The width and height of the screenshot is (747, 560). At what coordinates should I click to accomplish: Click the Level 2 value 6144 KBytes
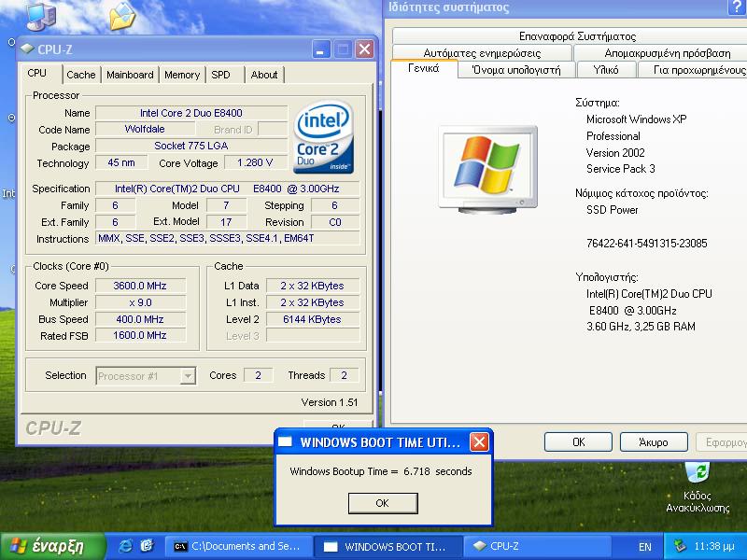[313, 319]
